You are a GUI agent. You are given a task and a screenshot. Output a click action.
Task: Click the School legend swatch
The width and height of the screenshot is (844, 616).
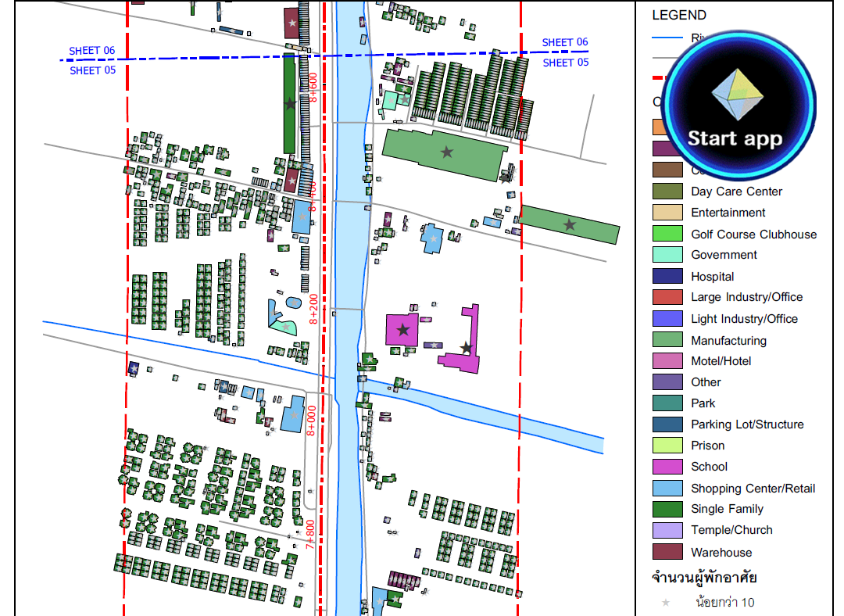coord(668,467)
